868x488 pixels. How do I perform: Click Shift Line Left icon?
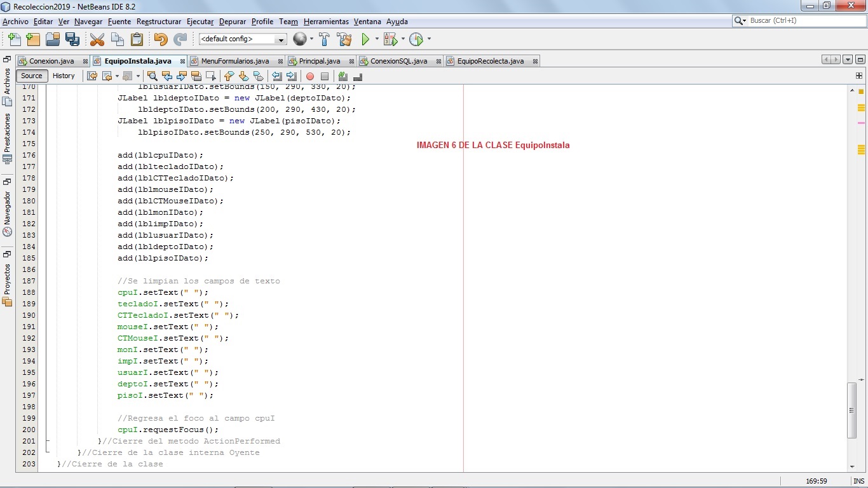point(277,76)
